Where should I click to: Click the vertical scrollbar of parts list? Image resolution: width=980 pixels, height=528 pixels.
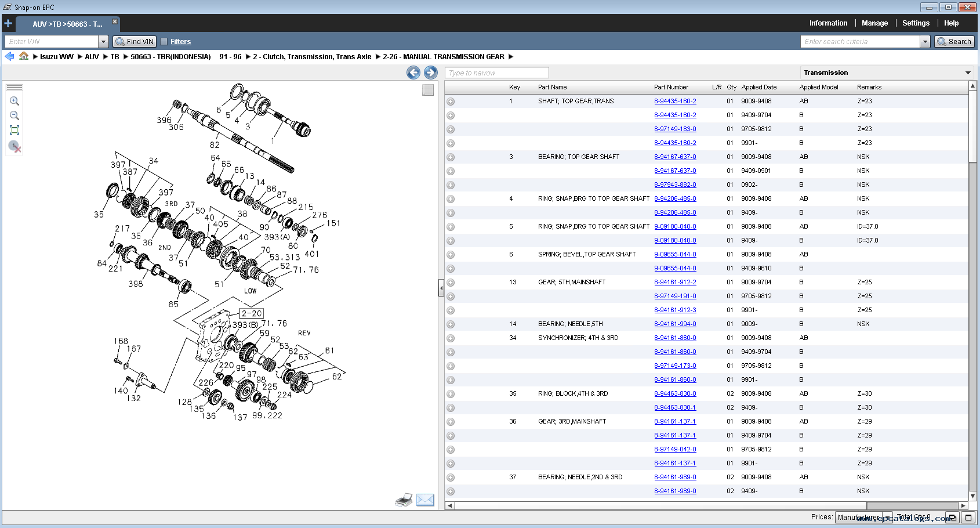[972, 126]
